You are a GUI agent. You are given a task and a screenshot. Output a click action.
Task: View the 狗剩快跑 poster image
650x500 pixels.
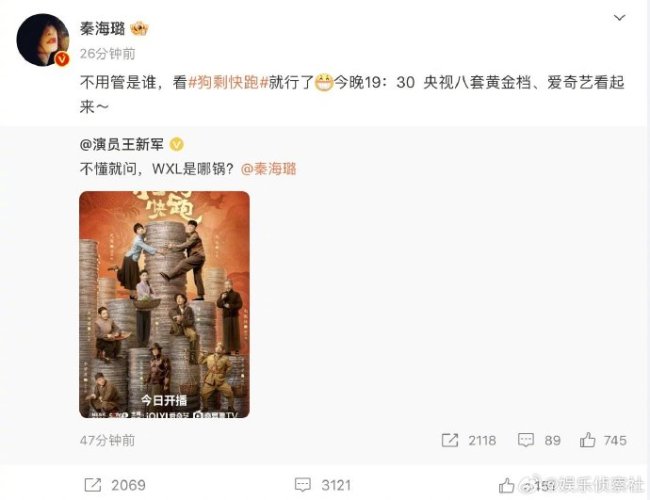[x=165, y=304]
